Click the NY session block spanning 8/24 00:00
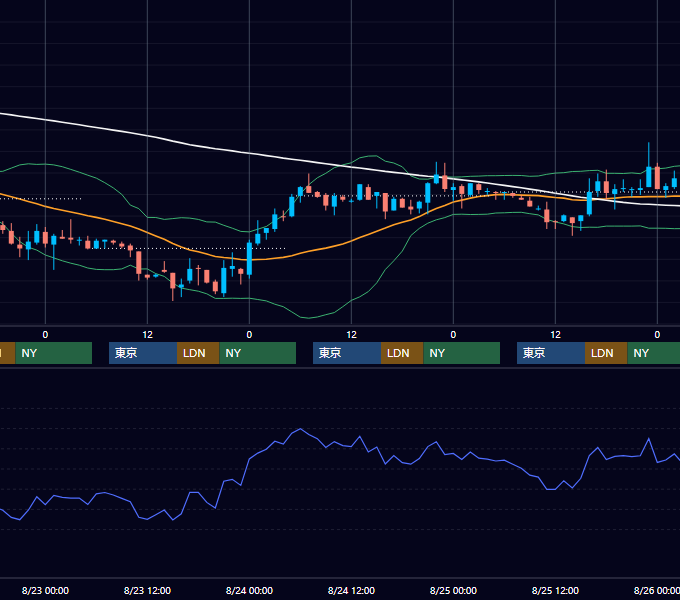680x600 pixels. pyautogui.click(x=258, y=353)
